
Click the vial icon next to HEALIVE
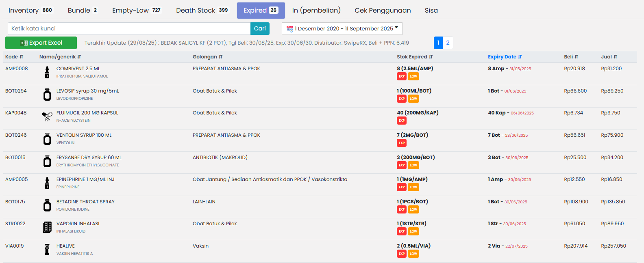click(x=47, y=250)
